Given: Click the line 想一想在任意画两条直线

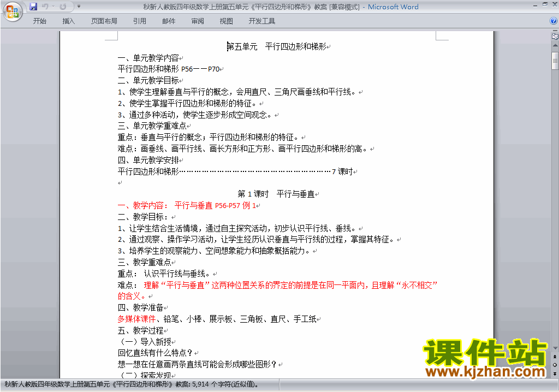Looking at the screenshot, I should pos(198,364).
